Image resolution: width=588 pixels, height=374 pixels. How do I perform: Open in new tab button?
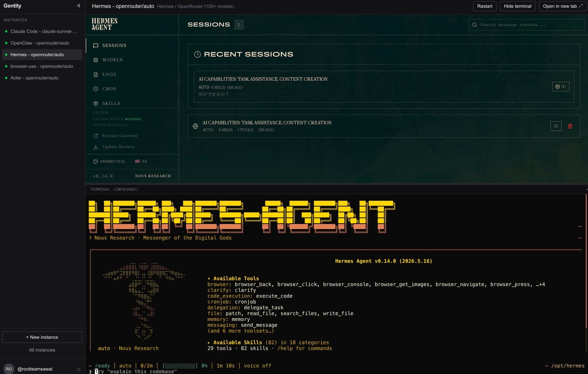tap(563, 6)
